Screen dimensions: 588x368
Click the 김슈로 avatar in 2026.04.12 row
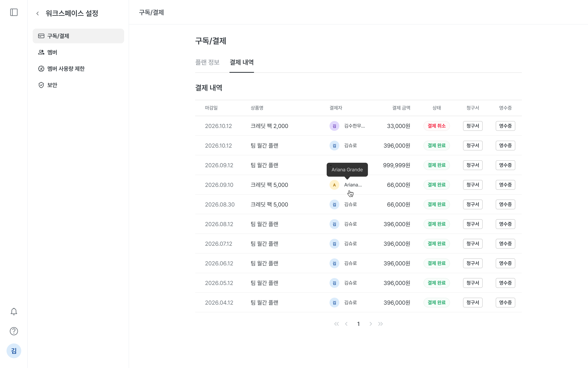pyautogui.click(x=334, y=303)
